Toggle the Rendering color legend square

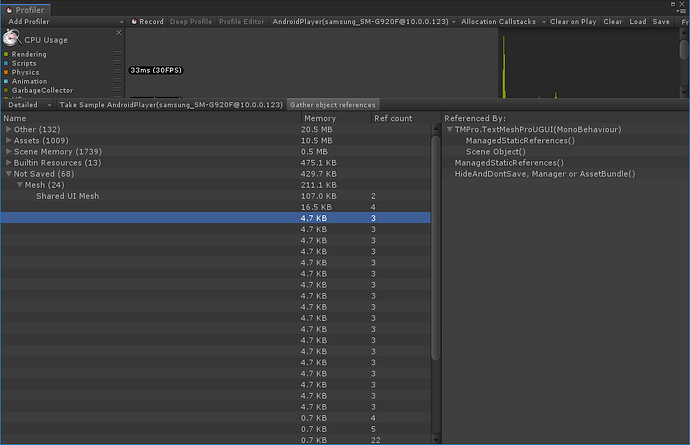6,54
